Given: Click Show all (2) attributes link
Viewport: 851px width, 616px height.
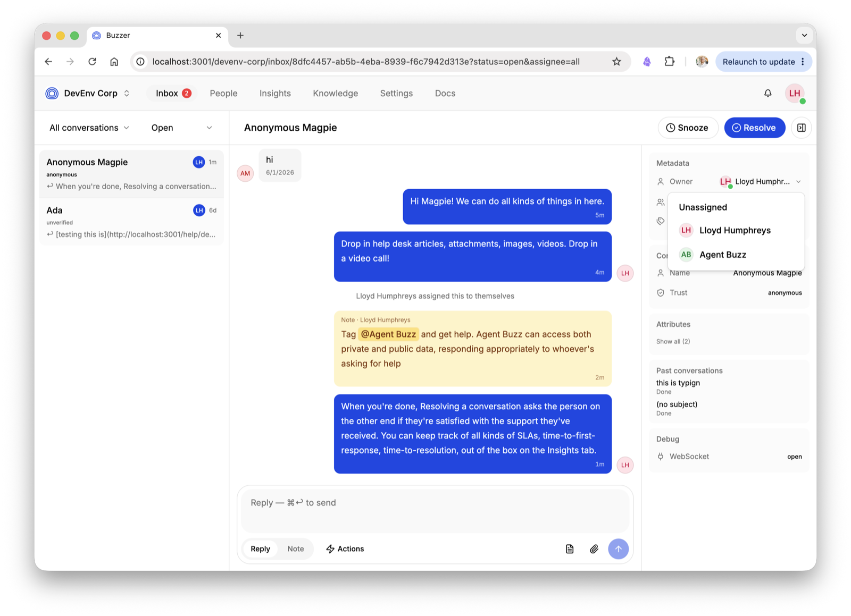Looking at the screenshot, I should coord(673,341).
